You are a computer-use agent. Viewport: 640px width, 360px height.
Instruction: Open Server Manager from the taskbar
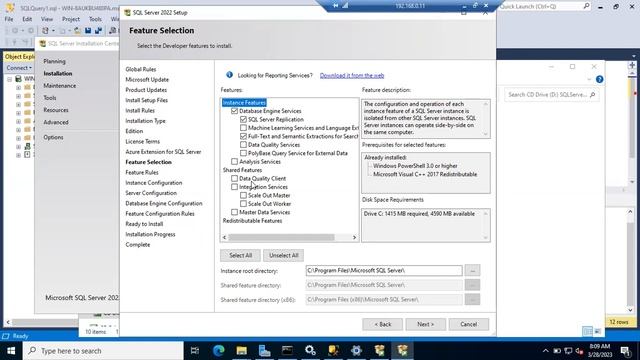tap(264, 351)
